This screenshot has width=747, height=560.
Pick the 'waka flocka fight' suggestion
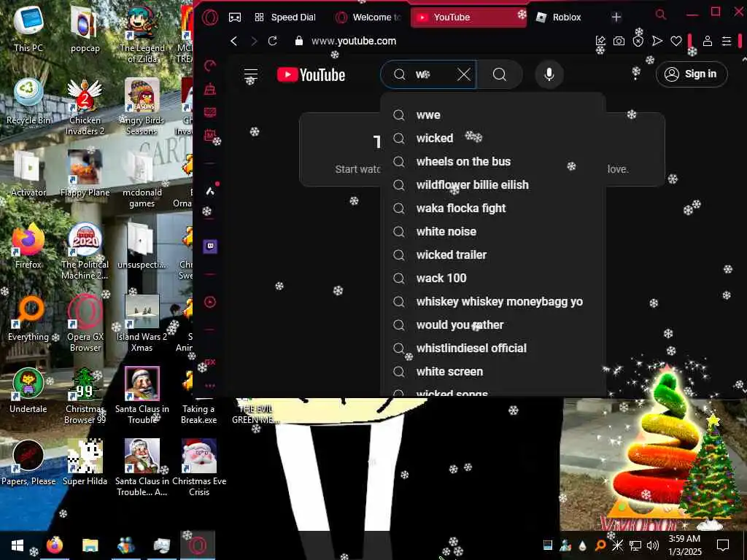coord(493,208)
